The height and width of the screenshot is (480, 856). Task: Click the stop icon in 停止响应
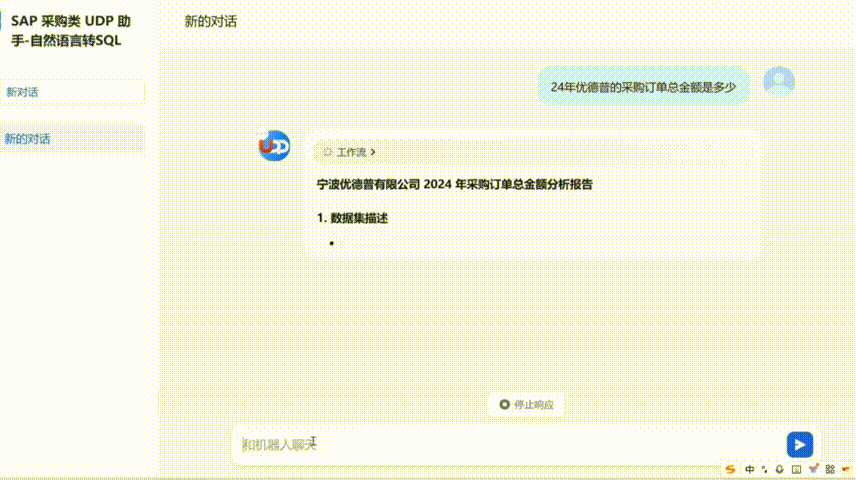[504, 405]
